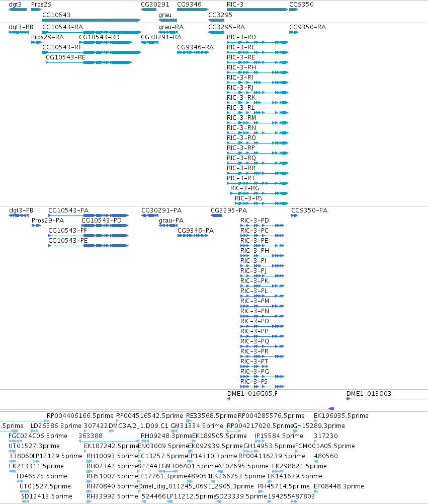Select protein RIC-3-PT

254,367
